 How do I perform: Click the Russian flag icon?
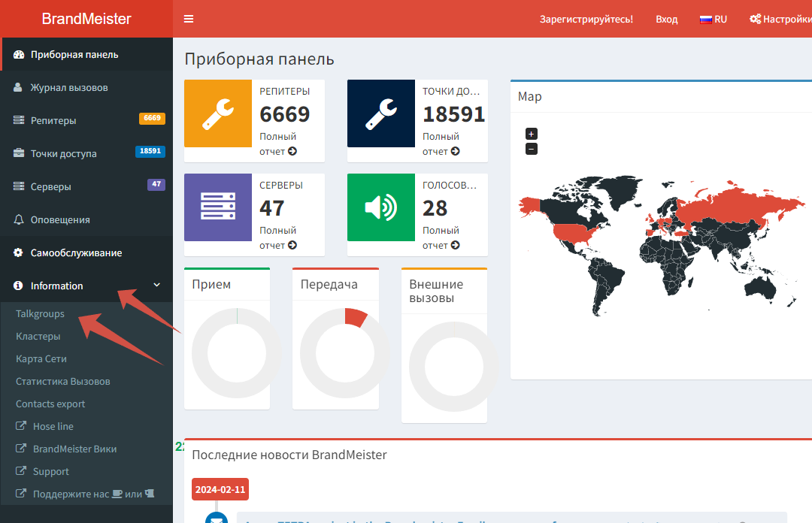coord(706,20)
